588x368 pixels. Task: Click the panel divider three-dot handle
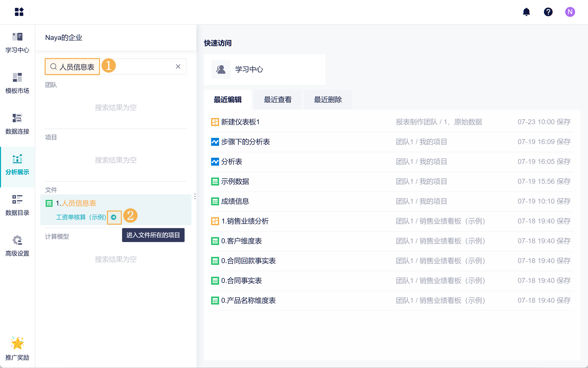click(195, 196)
